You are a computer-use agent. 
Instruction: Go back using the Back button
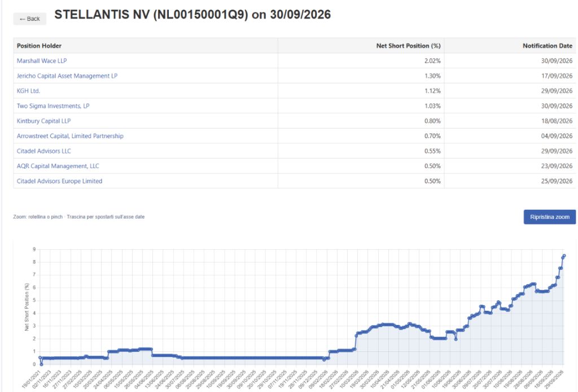coord(29,19)
